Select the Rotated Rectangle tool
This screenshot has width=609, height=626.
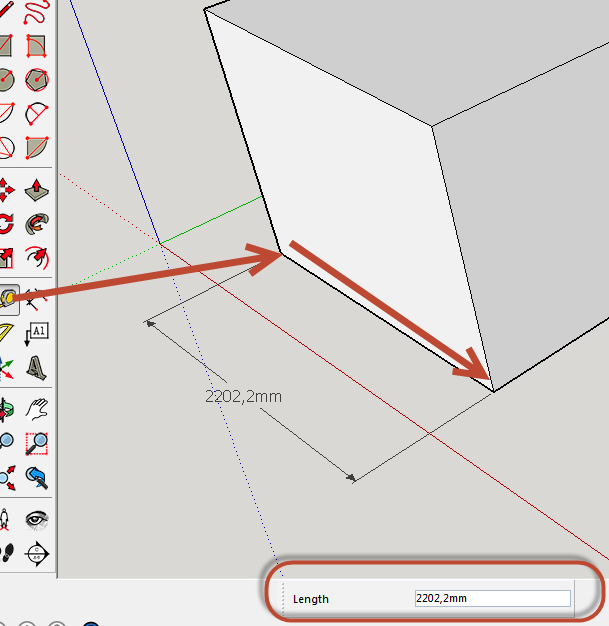pyautogui.click(x=36, y=46)
